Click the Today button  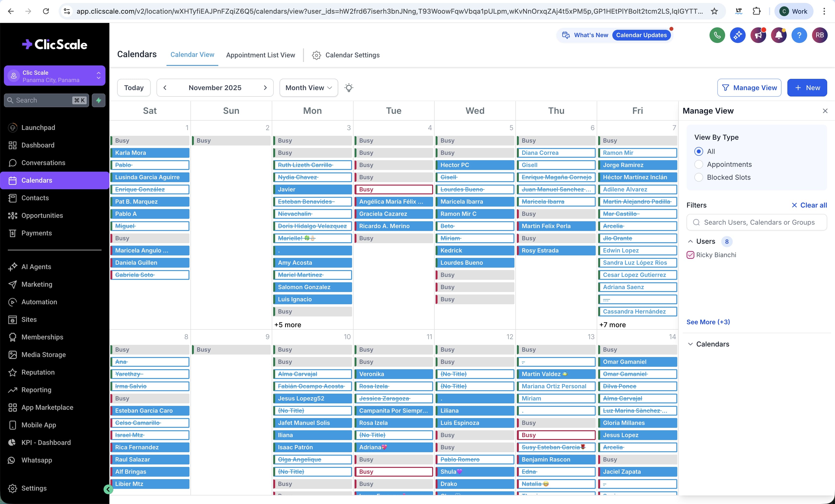pos(134,88)
